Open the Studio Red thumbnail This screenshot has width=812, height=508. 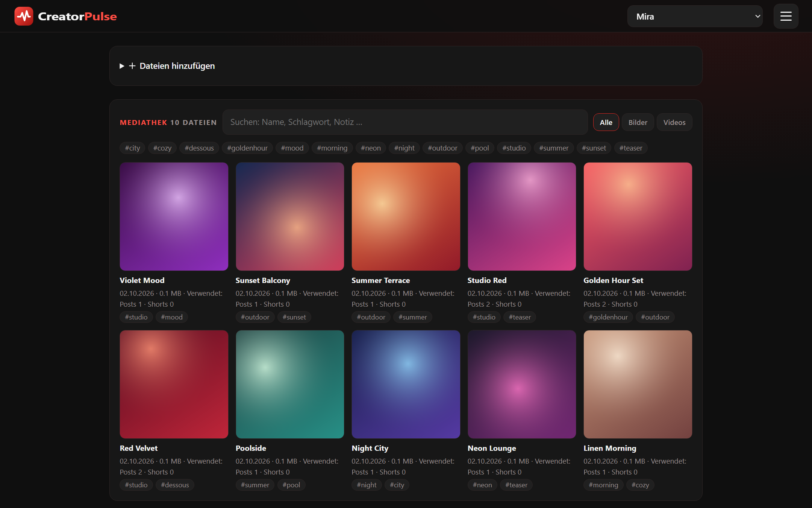tap(522, 216)
